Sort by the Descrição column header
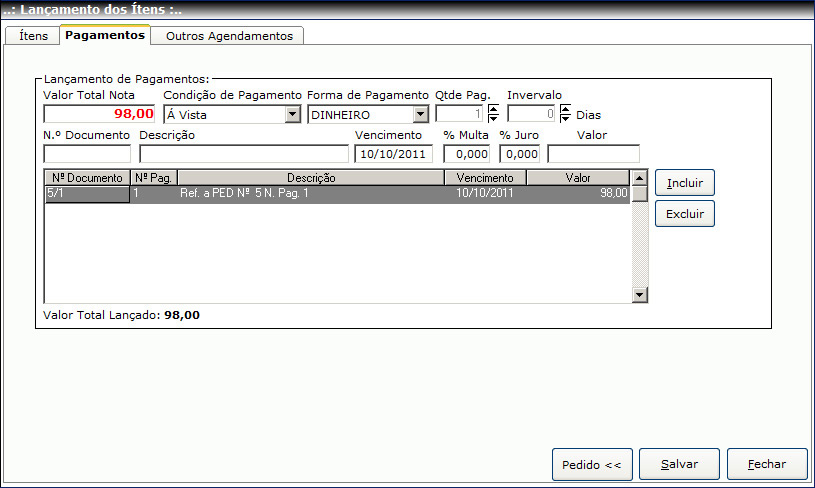This screenshot has height=488, width=815. 311,178
